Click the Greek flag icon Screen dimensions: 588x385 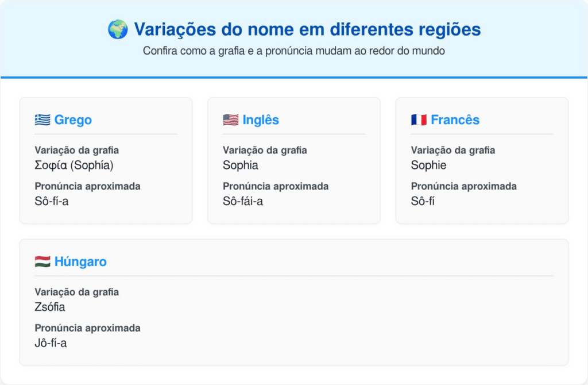tap(42, 120)
